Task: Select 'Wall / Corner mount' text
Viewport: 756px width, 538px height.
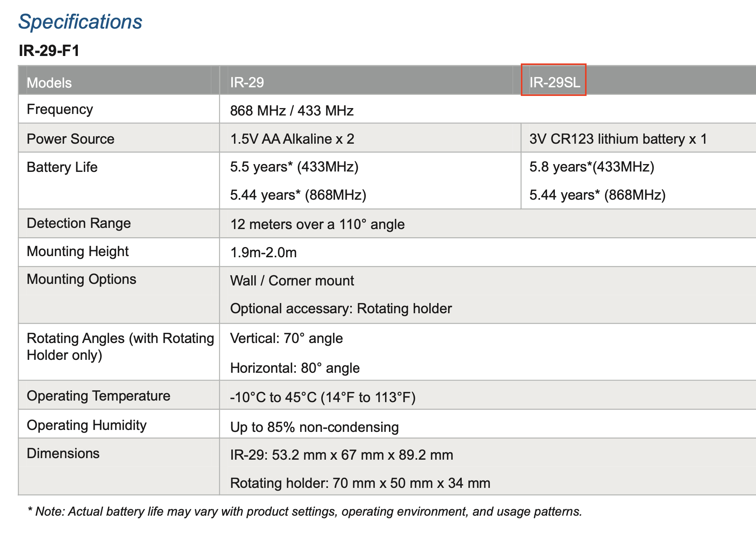Action: tap(292, 281)
